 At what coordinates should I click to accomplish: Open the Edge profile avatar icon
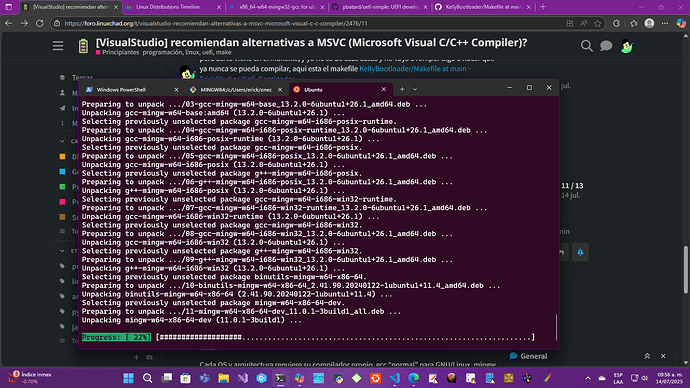[650, 23]
